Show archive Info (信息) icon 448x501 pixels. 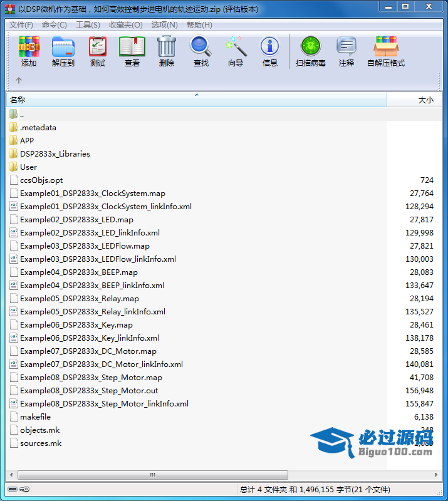coord(270,46)
